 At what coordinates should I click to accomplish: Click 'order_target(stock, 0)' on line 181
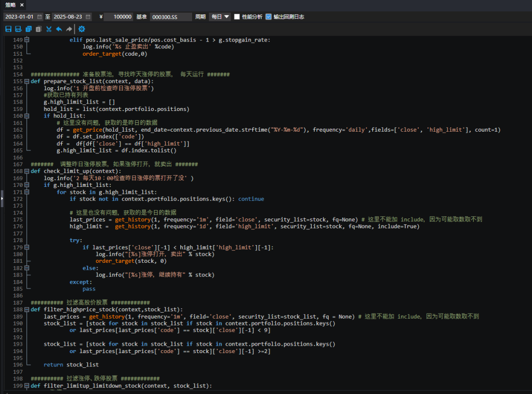point(131,261)
